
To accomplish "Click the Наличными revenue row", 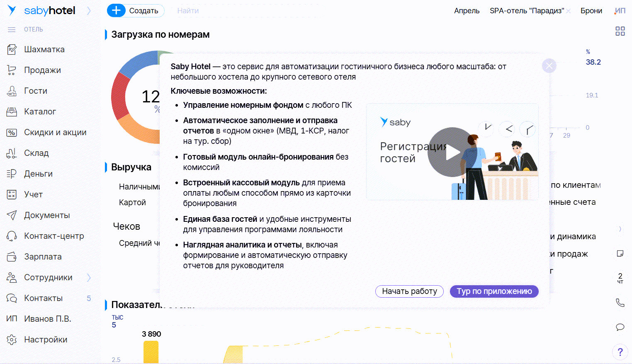I will pos(139,187).
